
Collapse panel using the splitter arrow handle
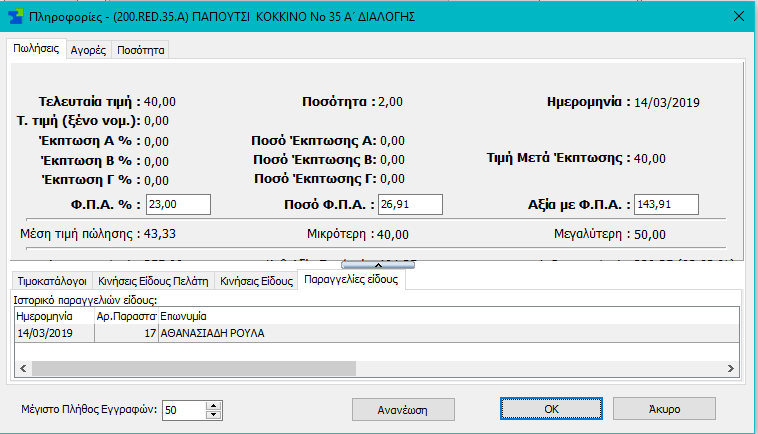click(378, 265)
